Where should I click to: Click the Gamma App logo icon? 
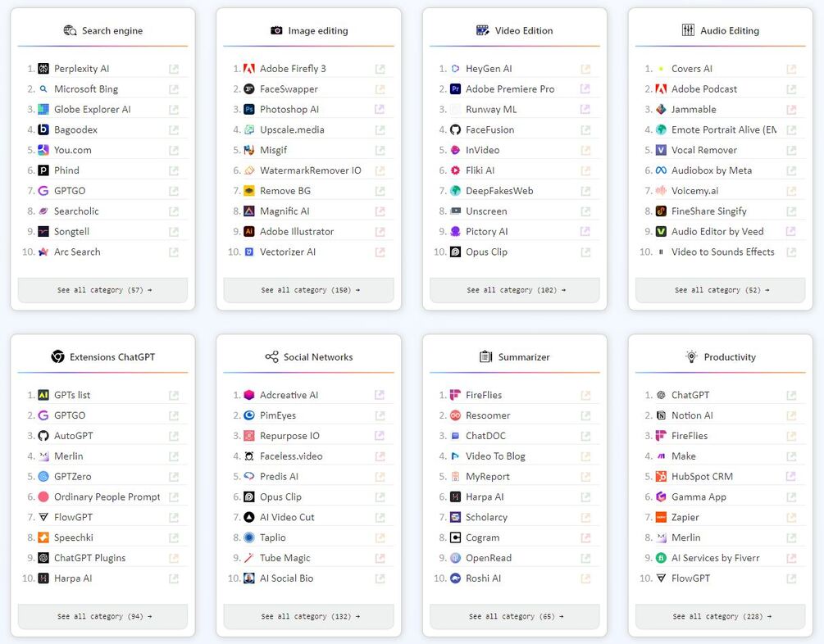coord(661,497)
